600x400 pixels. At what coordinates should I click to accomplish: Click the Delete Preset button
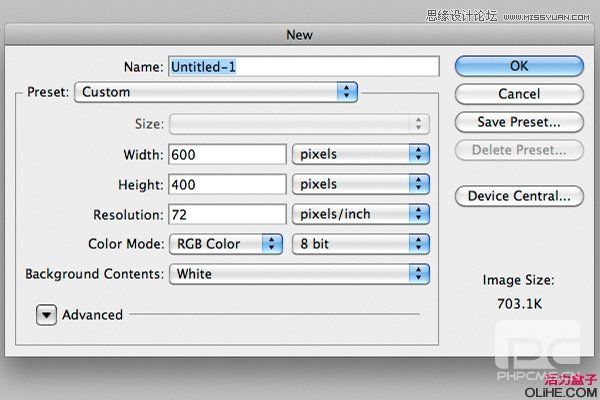point(519,150)
